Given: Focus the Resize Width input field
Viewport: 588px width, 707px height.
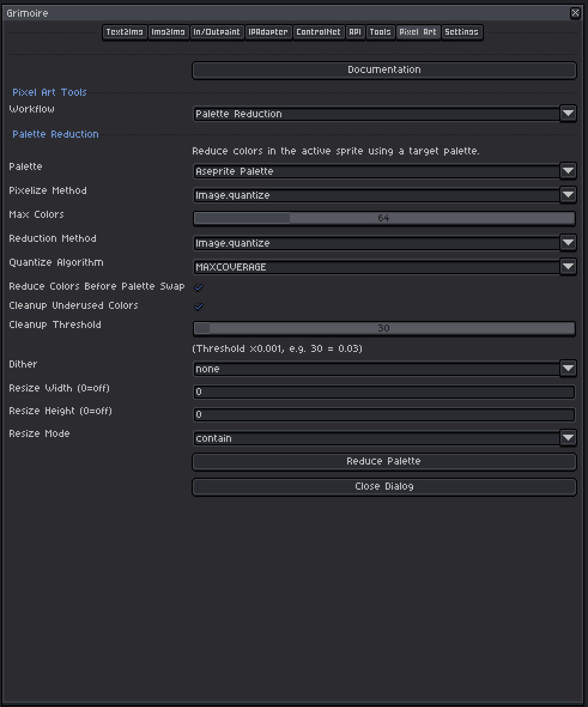Looking at the screenshot, I should [384, 392].
